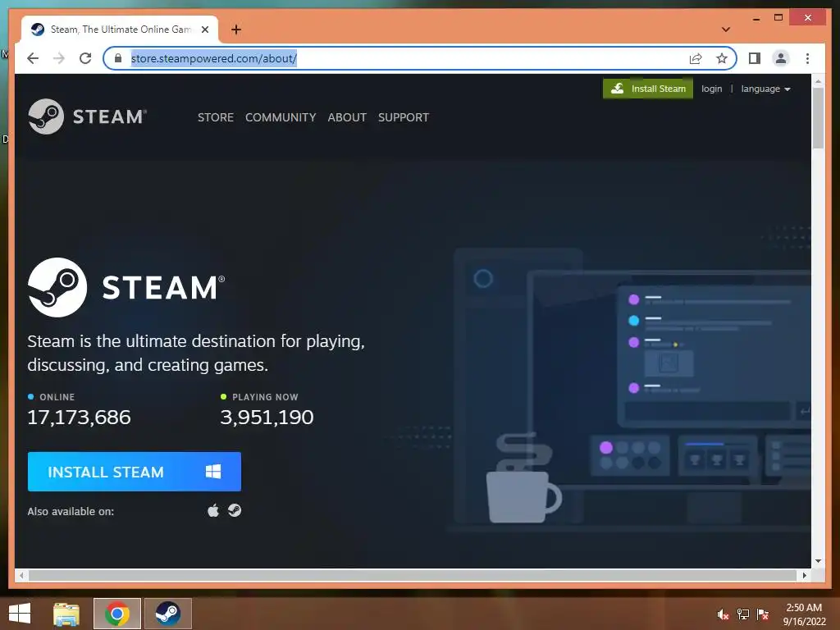Click the Chrome taskbar icon

coord(116,614)
